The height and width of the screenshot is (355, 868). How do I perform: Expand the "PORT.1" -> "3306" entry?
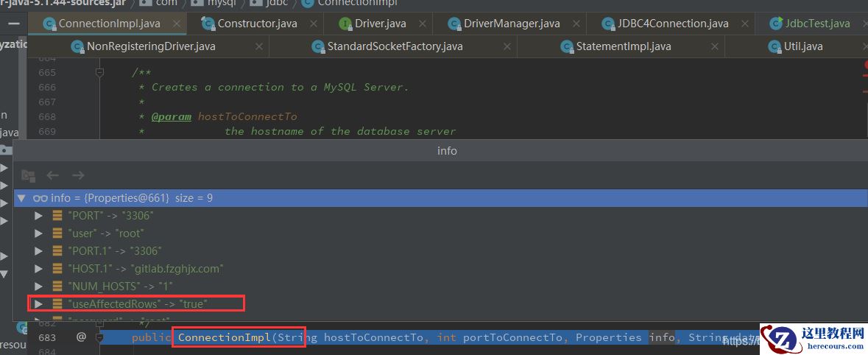39,251
